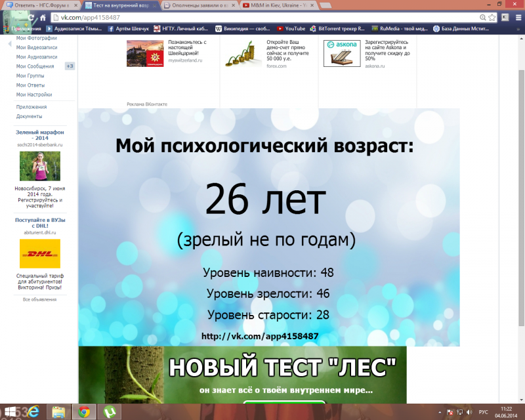The image size is (525, 420).
Task: Open the Новый тест Лес banner
Action: tap(242, 375)
